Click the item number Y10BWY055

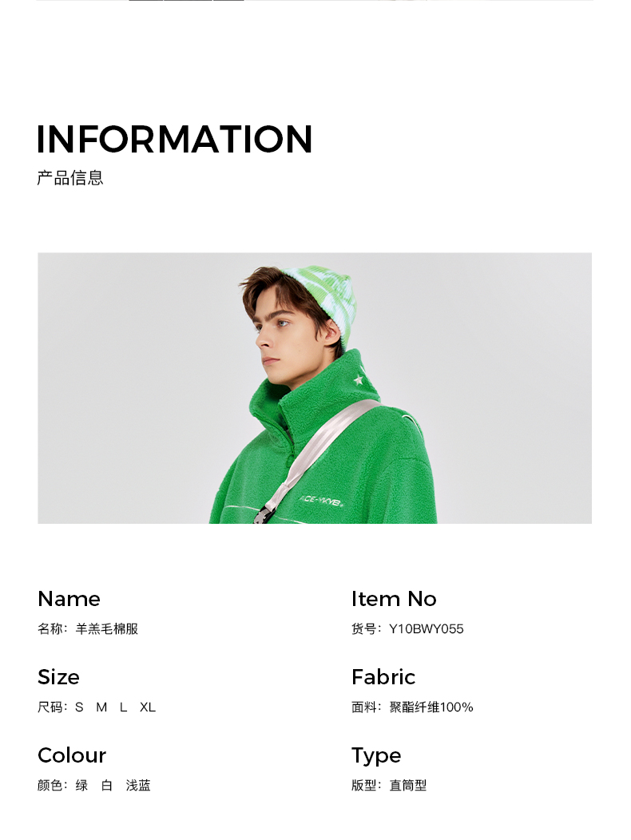tap(427, 629)
